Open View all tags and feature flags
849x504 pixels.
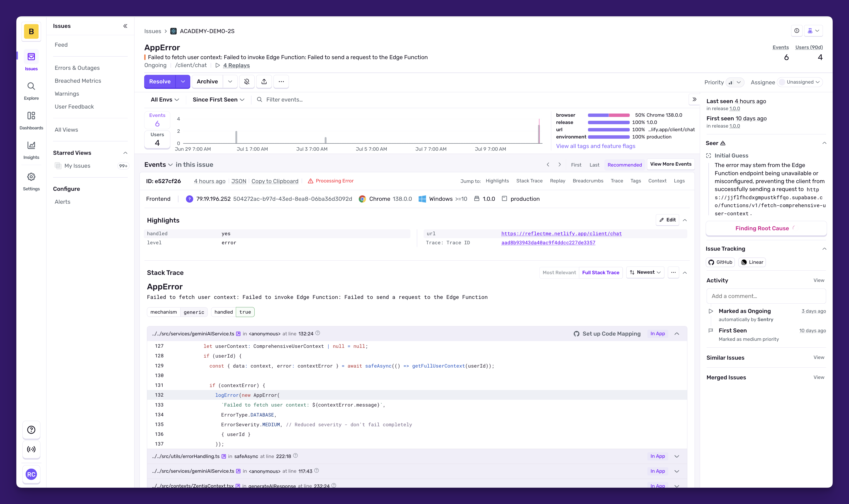595,146
